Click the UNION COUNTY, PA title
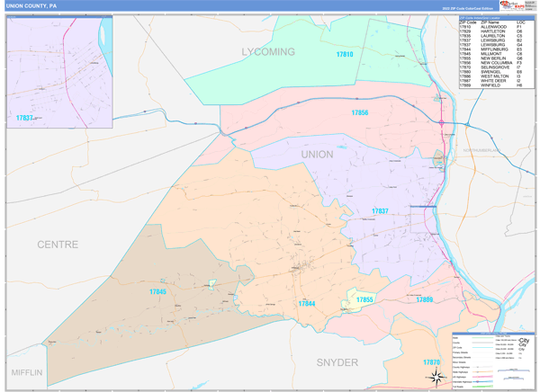540x392 pixels. click(31, 6)
